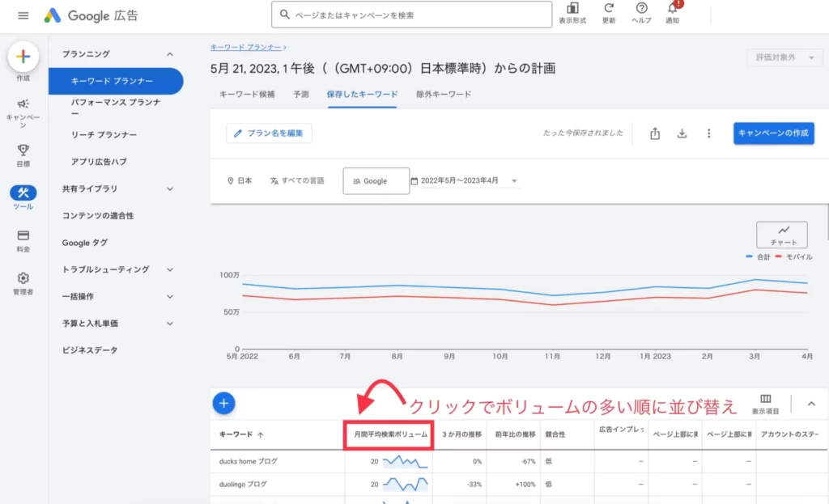Open アプリ広告ハブ from the sidebar
Viewport: 829px width, 504px height.
click(x=99, y=162)
